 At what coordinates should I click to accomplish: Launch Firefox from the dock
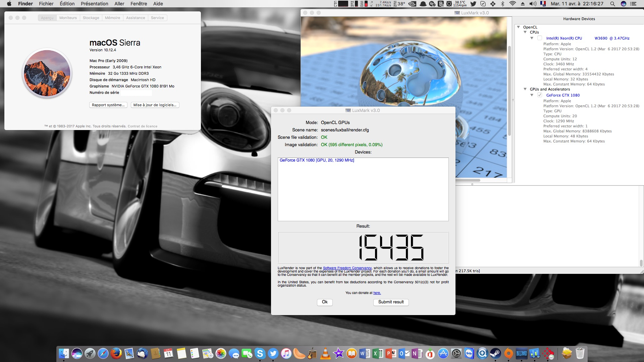click(116, 353)
